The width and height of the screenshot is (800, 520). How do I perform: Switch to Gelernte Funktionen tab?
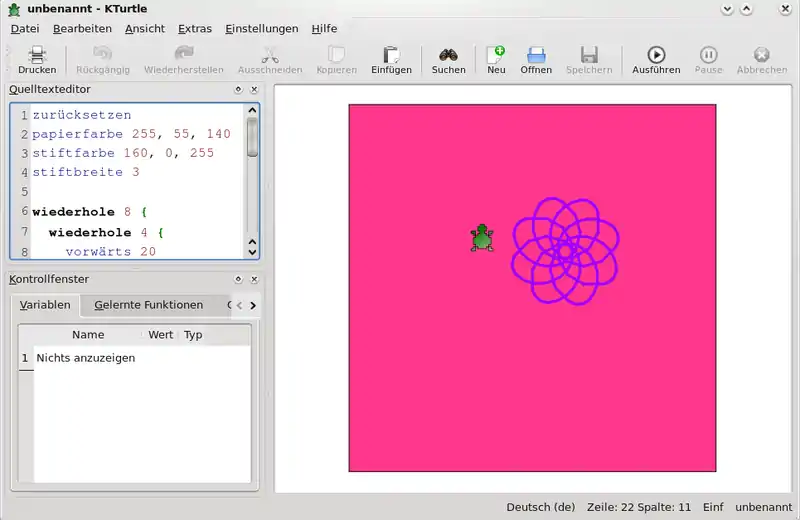pyautogui.click(x=148, y=305)
